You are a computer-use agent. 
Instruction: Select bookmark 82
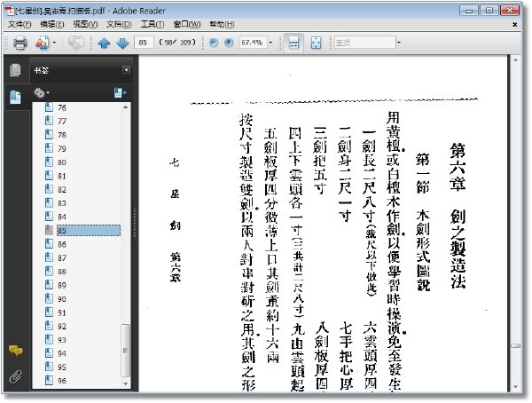click(62, 190)
